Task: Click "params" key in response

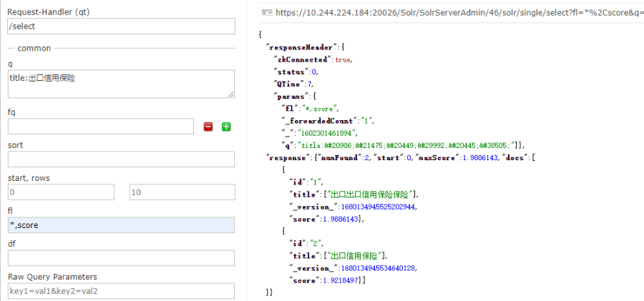Action: (x=291, y=96)
